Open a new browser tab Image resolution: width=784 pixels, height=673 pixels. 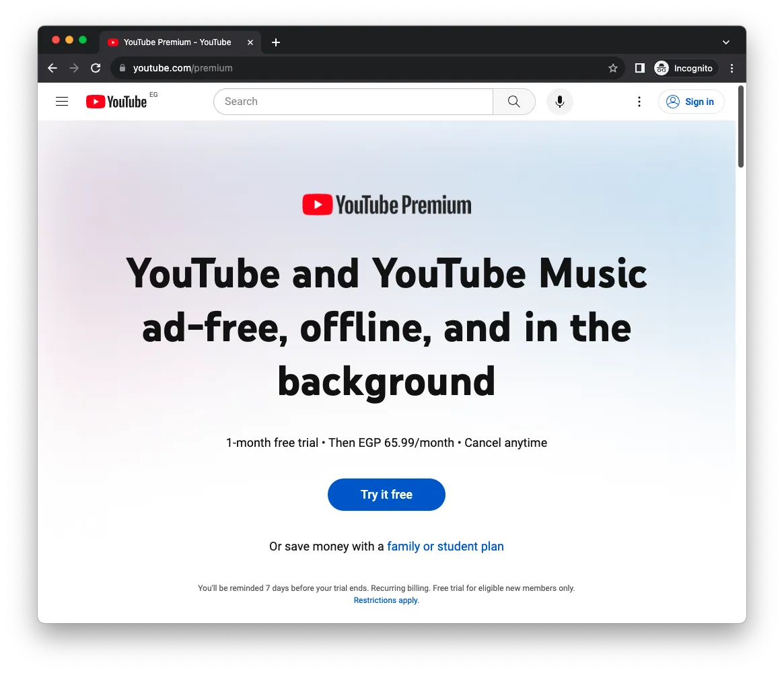coord(275,42)
